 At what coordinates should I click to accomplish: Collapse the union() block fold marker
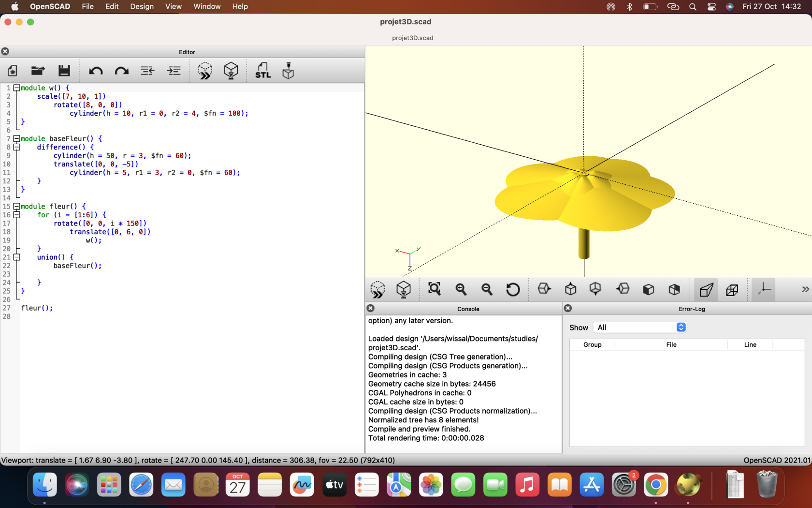[x=16, y=257]
